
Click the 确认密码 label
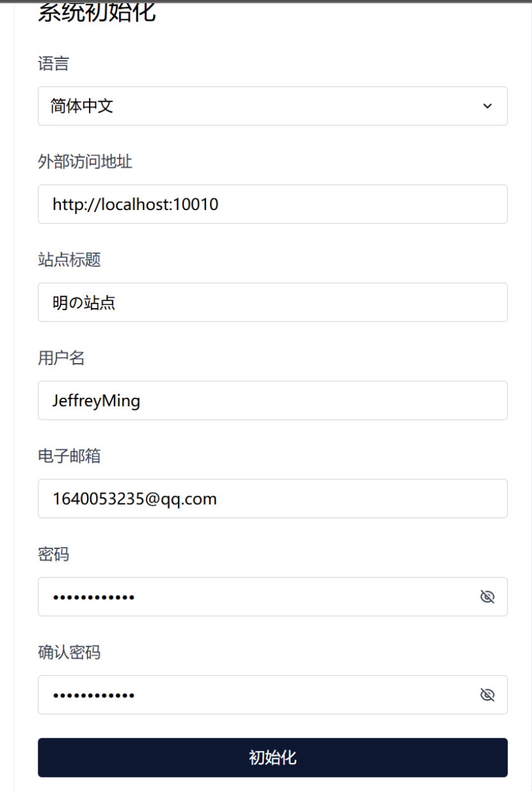(69, 653)
